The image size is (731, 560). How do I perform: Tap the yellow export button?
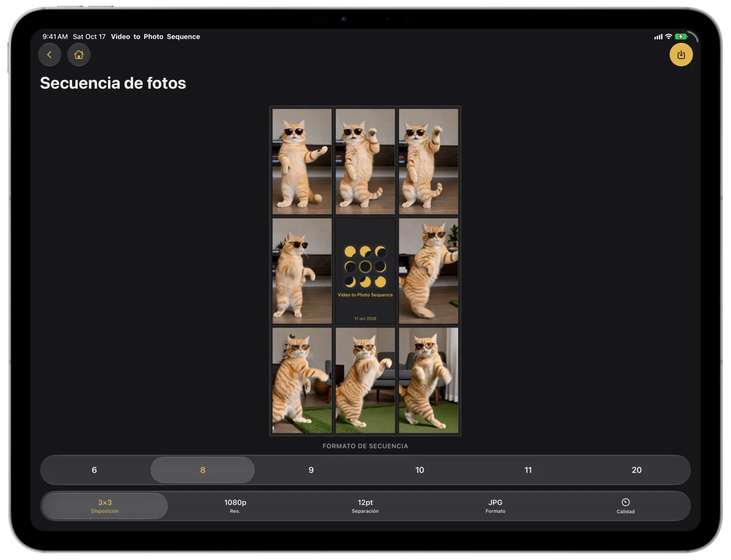pyautogui.click(x=681, y=55)
